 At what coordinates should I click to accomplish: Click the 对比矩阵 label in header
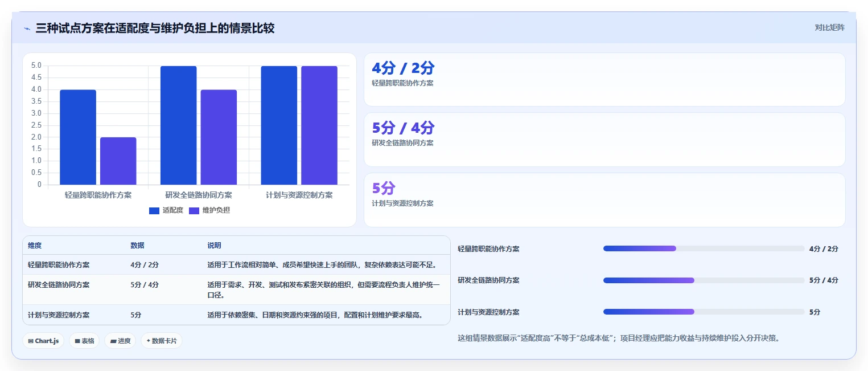point(830,27)
